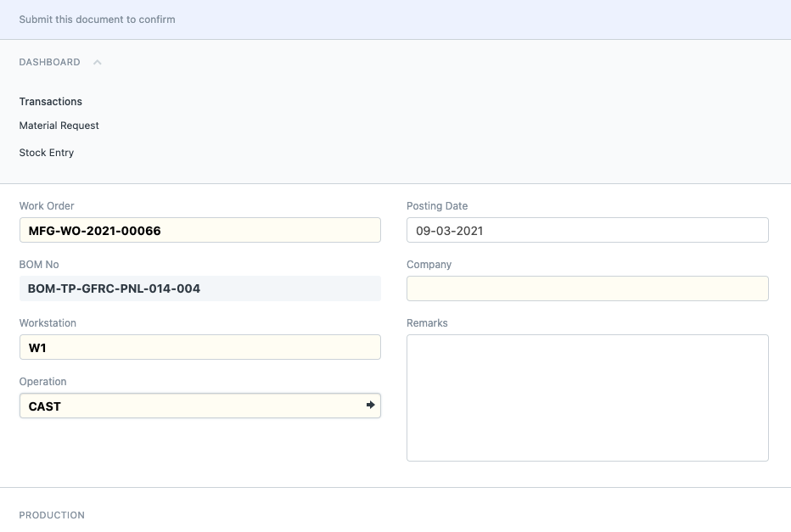Viewport: 791px width, 532px height.
Task: Focus the Remarks text area
Action: coord(587,398)
